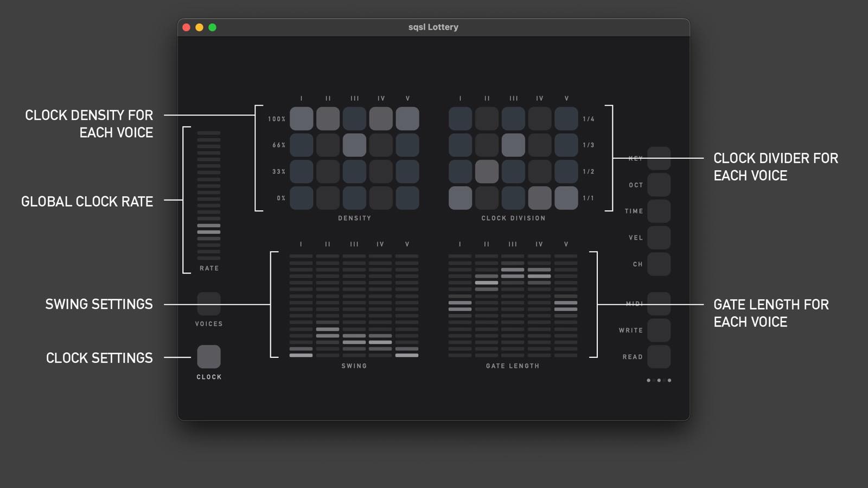868x488 pixels.
Task: Set voice II density to 33%
Action: [328, 171]
